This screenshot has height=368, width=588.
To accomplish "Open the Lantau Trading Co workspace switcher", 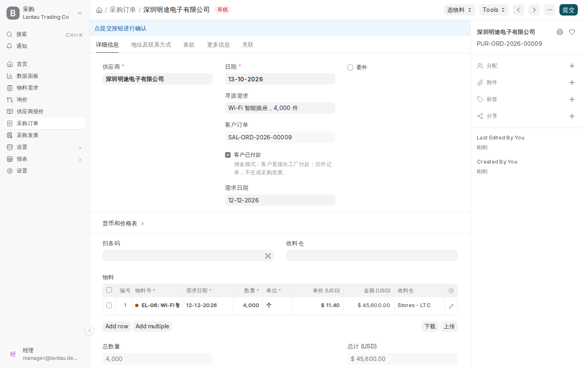I will click(45, 13).
